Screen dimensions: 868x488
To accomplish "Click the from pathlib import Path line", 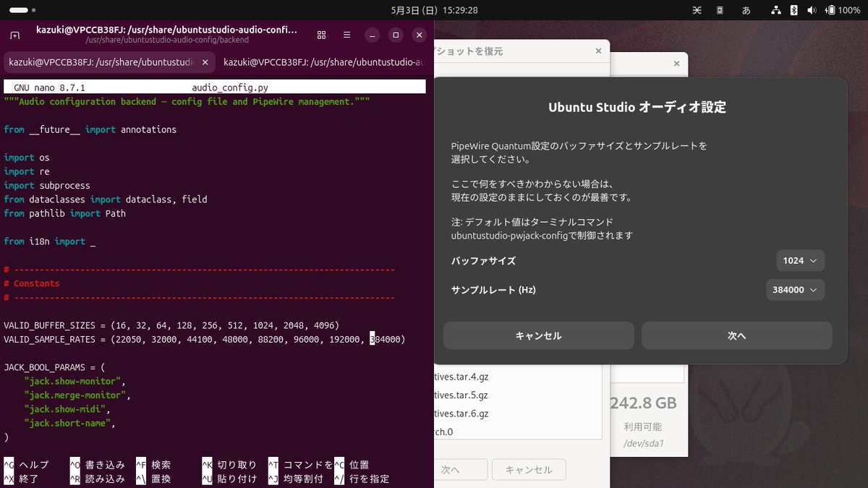I will (x=64, y=213).
